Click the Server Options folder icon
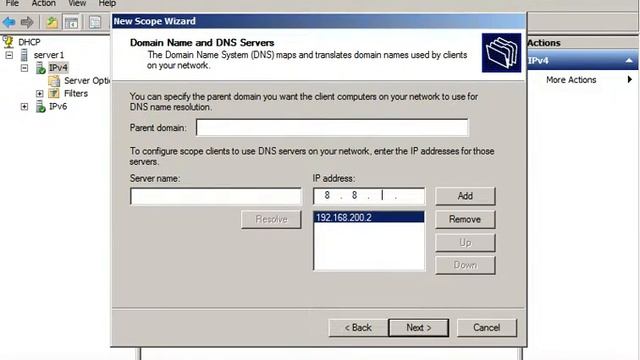640x360 pixels. pyautogui.click(x=53, y=81)
